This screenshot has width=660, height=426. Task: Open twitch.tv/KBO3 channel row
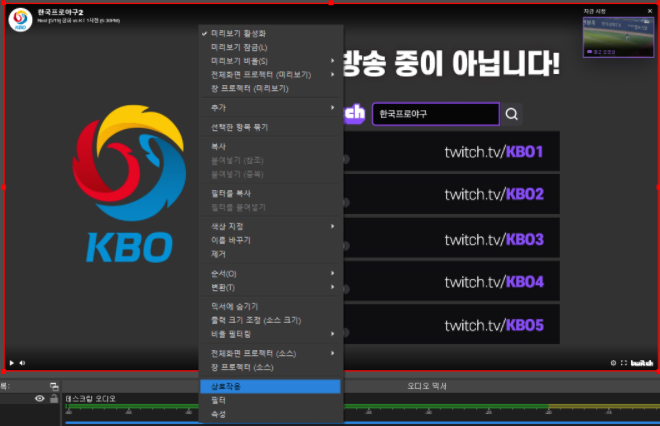point(452,238)
